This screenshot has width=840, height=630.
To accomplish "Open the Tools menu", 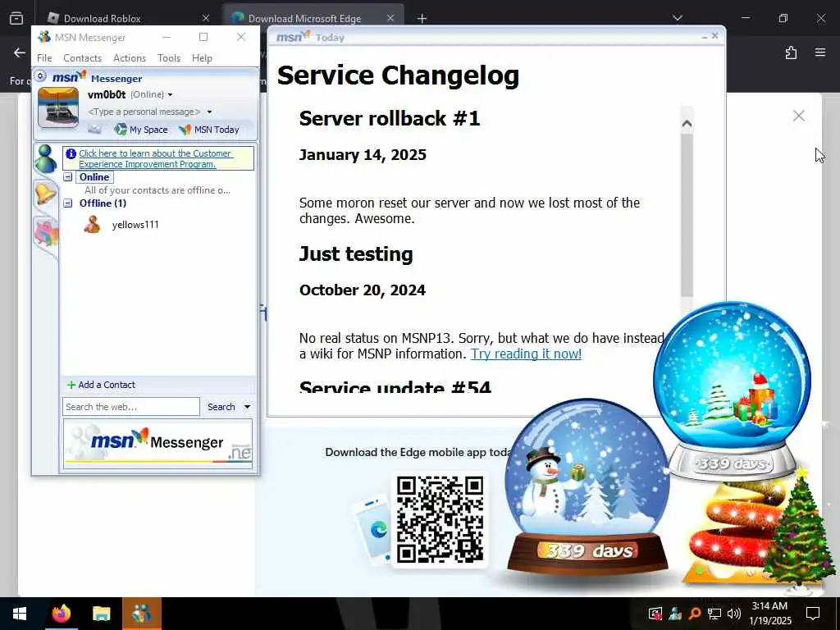I will [169, 58].
